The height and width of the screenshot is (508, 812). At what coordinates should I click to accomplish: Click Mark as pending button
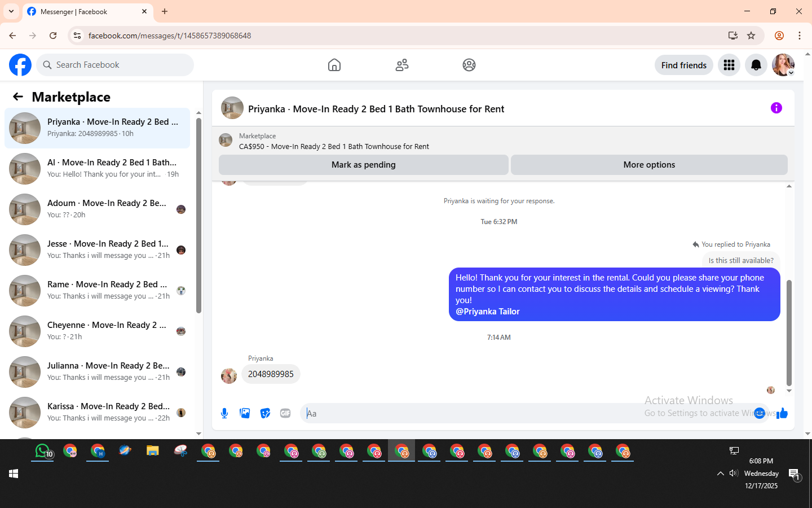pos(364,165)
